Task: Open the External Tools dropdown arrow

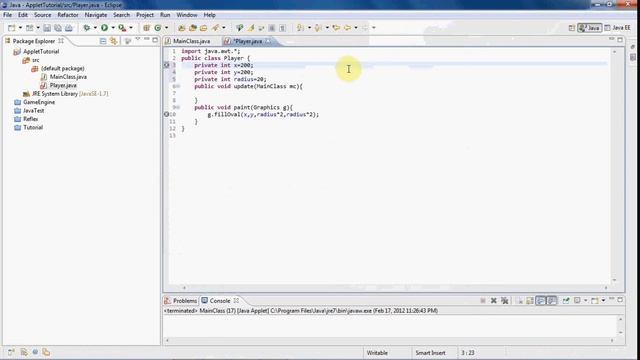Action: coord(131,28)
